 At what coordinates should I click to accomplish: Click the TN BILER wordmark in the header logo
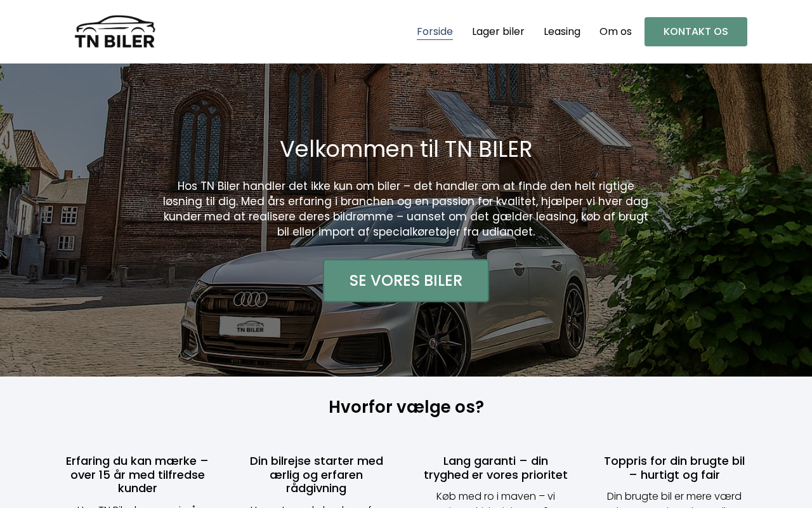(x=115, y=41)
